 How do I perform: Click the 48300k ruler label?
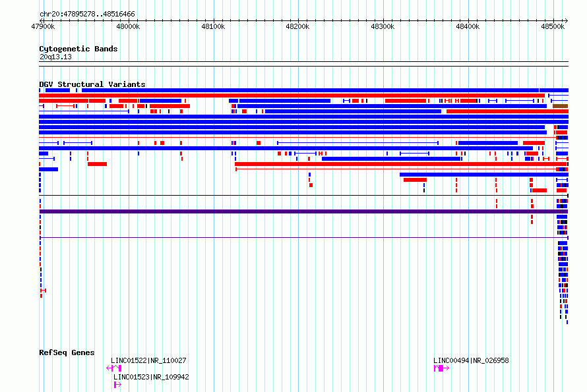click(383, 26)
